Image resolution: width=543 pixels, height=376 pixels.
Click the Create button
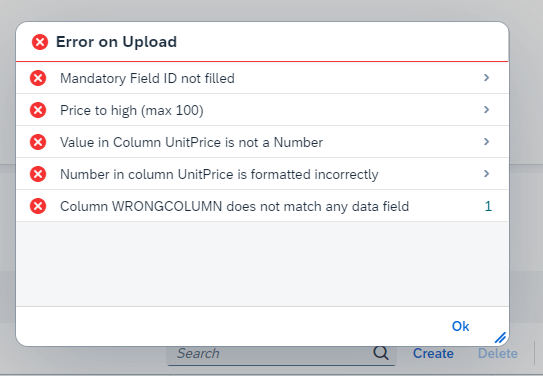[x=433, y=353]
